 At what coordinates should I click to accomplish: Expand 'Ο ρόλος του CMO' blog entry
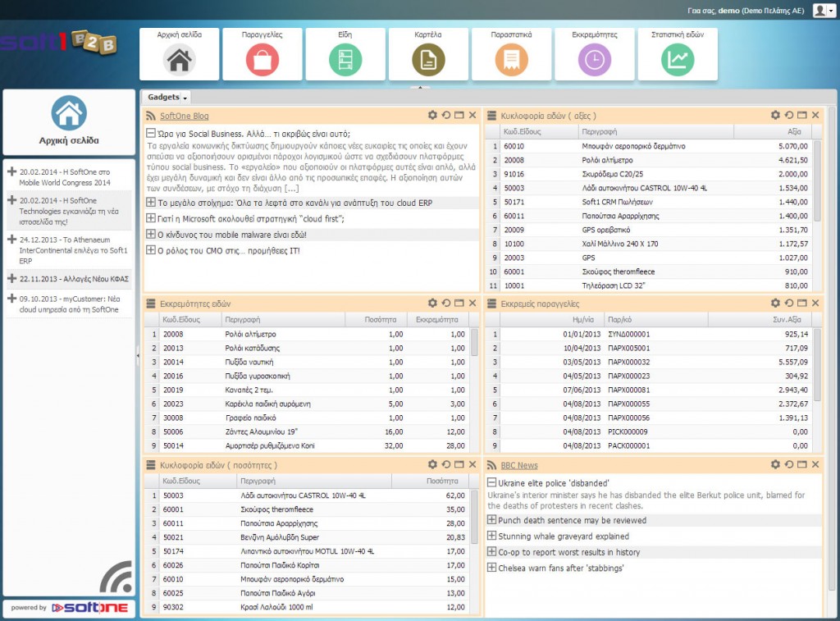pyautogui.click(x=151, y=250)
